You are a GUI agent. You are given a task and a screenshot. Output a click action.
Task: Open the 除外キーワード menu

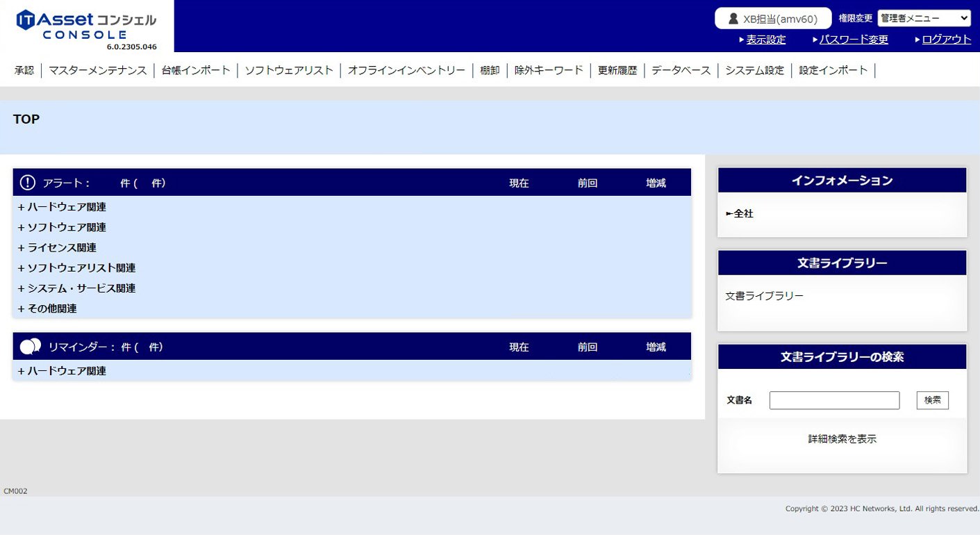[549, 70]
